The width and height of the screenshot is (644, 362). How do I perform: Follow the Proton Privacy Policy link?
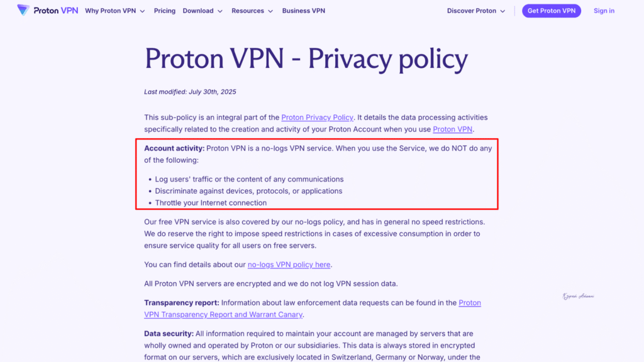pos(317,118)
